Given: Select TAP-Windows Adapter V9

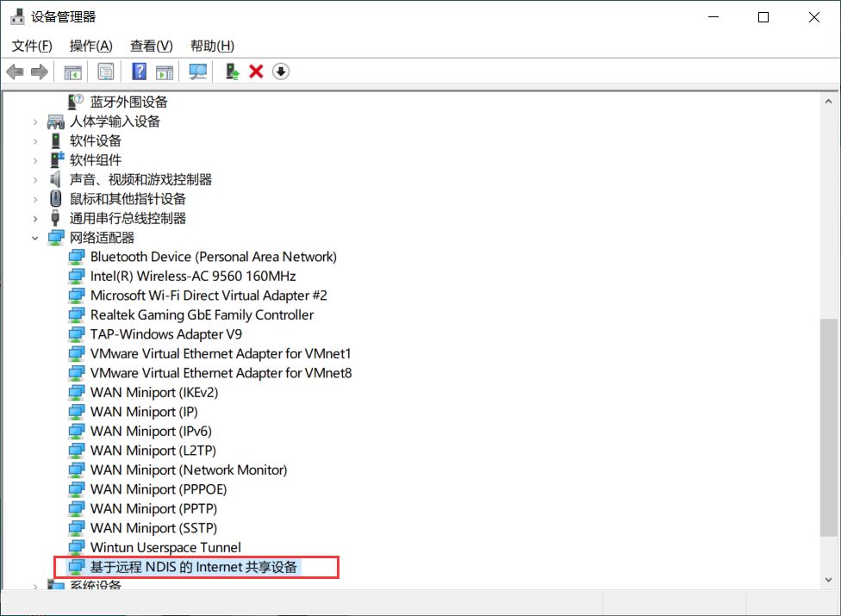Looking at the screenshot, I should tap(166, 334).
